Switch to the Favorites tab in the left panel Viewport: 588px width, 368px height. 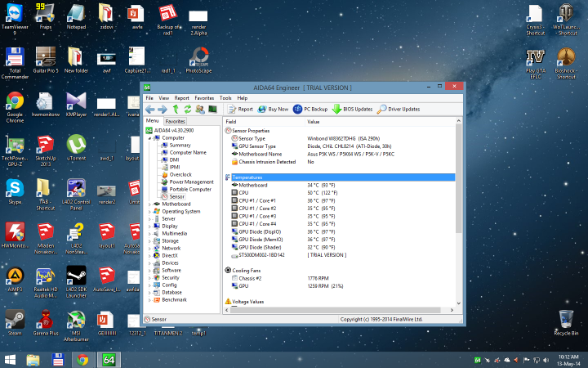[x=175, y=121]
